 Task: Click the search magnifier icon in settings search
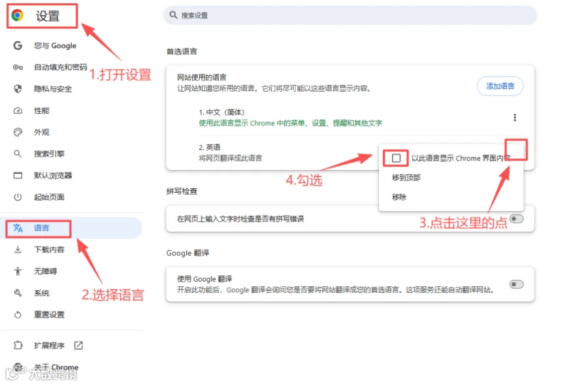tap(173, 15)
